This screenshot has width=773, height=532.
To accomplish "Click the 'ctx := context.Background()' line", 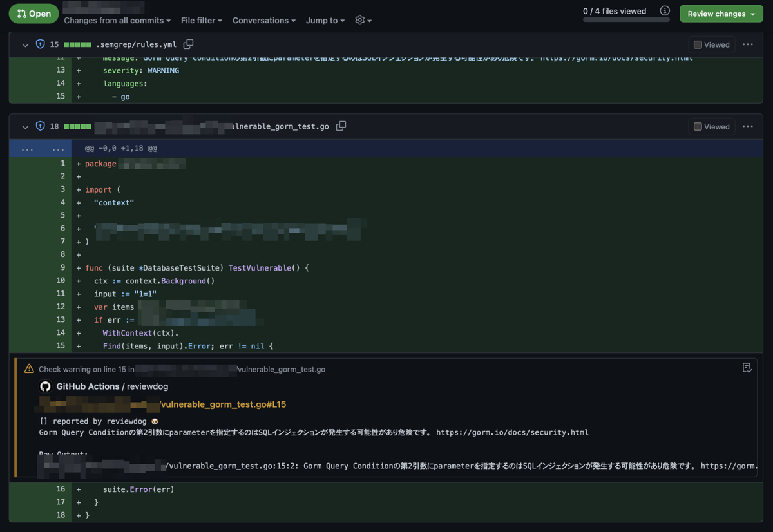I will tap(154, 281).
